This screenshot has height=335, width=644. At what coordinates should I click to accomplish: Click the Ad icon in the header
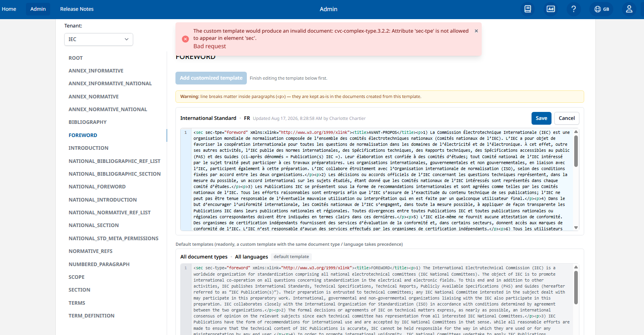pos(551,9)
